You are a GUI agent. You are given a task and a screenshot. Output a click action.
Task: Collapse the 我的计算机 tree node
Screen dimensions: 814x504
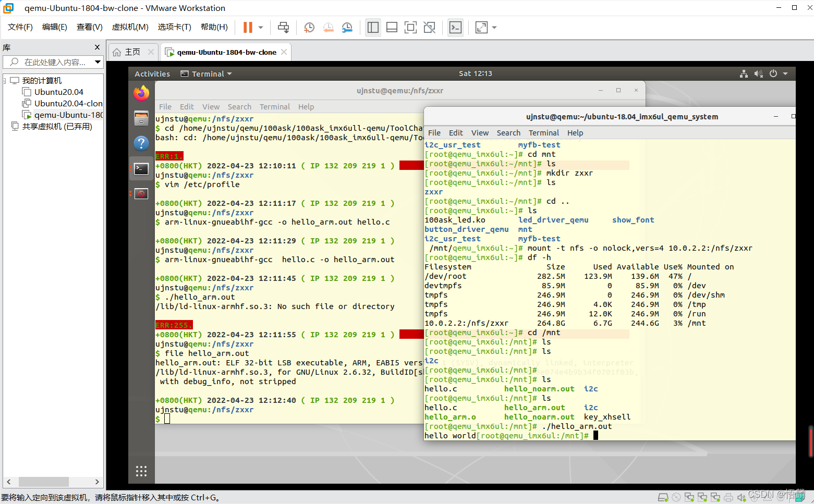4,81
